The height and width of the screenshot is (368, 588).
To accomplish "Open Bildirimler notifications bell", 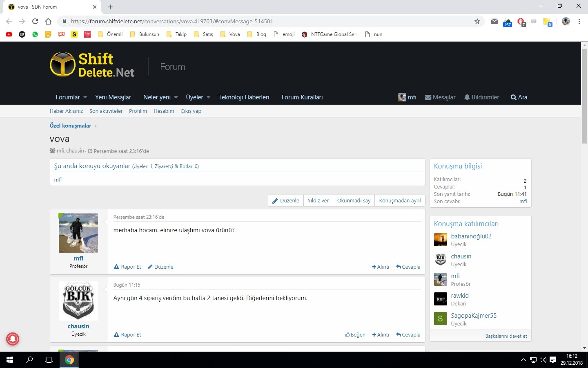I will (482, 97).
